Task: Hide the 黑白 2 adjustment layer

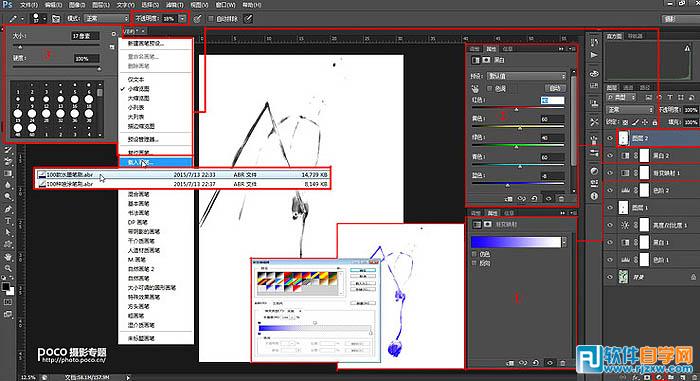Action: [610, 155]
